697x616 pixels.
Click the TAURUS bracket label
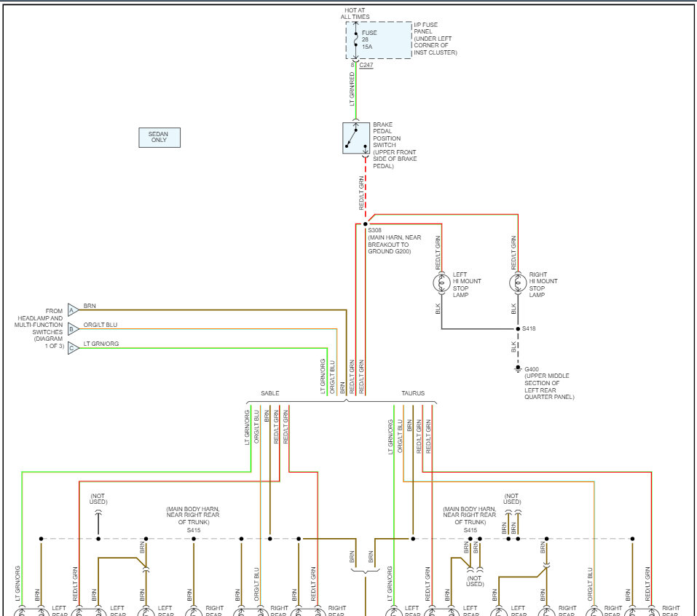tap(412, 393)
